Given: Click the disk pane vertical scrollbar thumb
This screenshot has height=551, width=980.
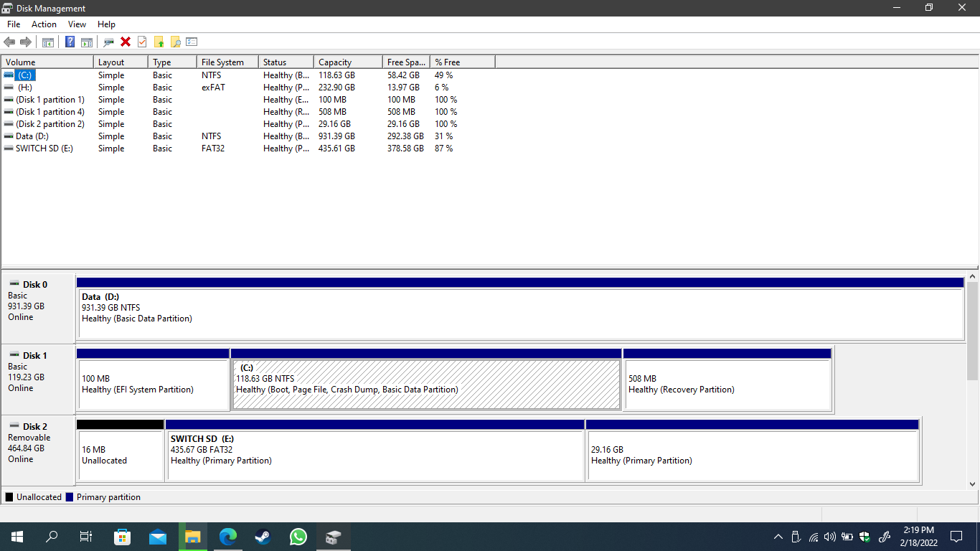Looking at the screenshot, I should click(x=973, y=331).
